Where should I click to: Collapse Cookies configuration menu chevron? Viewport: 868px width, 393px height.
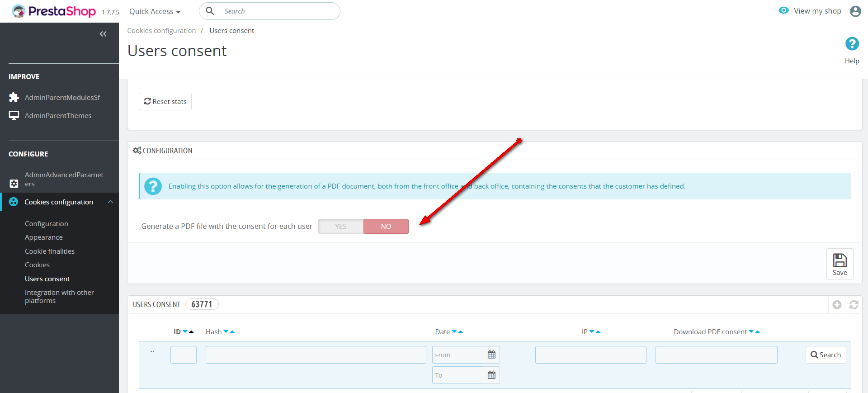click(110, 202)
